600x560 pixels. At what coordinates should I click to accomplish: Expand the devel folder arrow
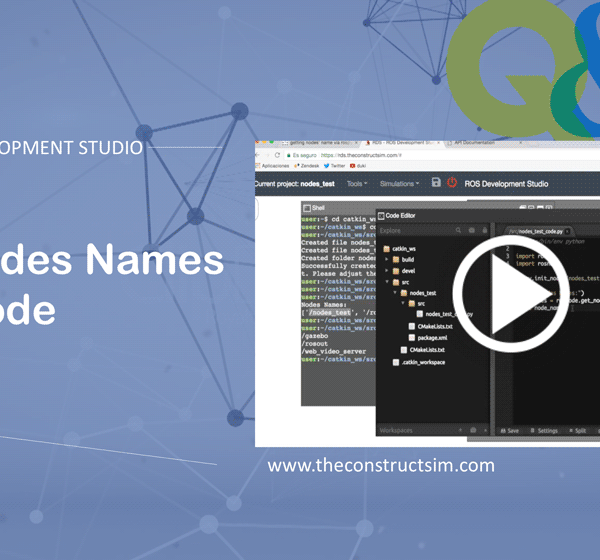[386, 270]
